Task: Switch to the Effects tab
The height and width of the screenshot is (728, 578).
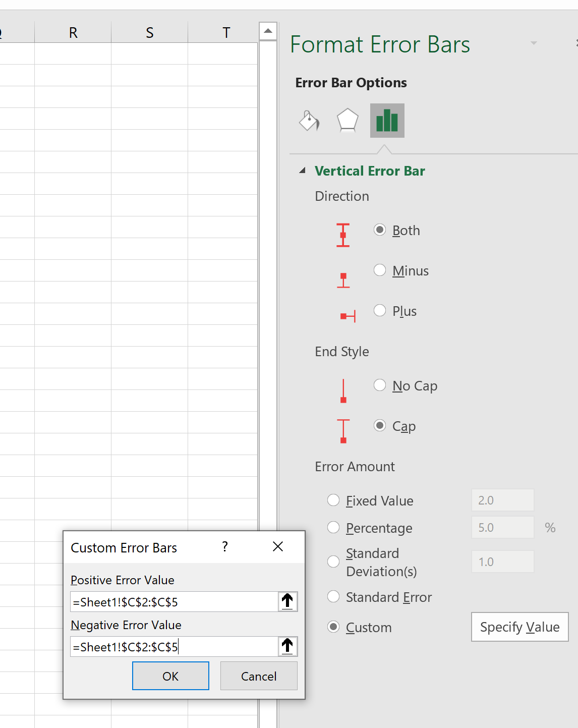Action: [x=348, y=121]
